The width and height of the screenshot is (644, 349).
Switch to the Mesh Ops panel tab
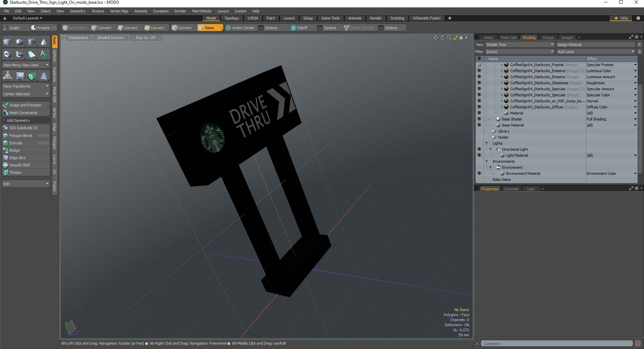tap(508, 38)
